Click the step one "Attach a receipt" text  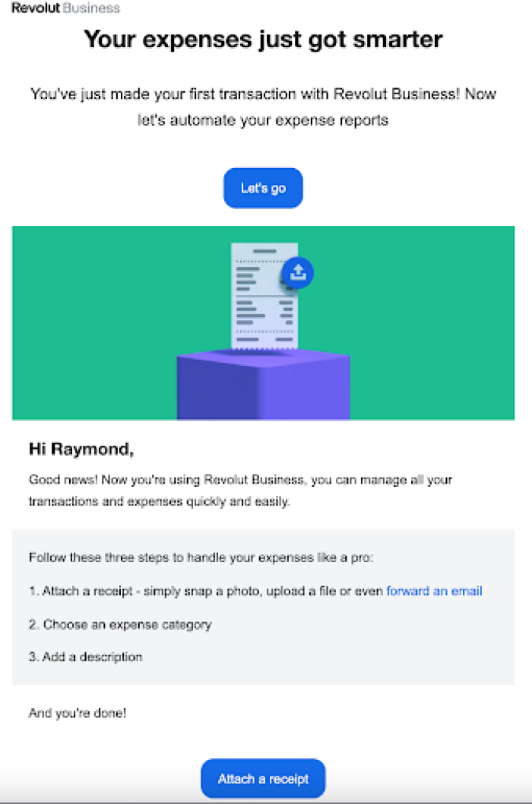coord(87,591)
